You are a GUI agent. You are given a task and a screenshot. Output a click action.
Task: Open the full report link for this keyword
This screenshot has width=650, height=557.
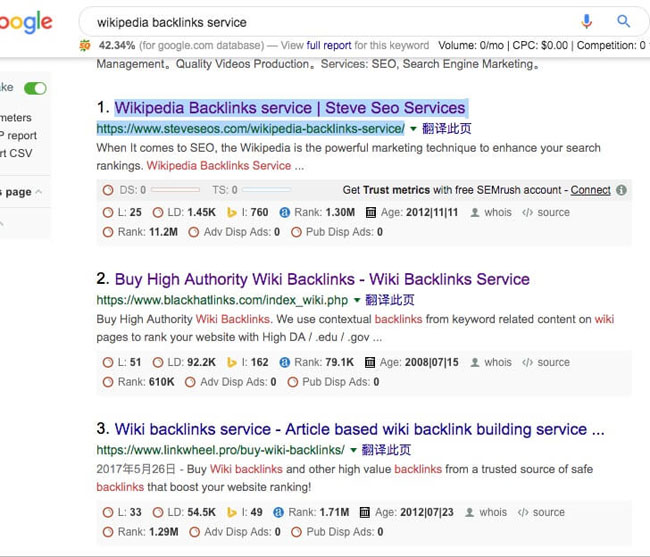click(x=329, y=45)
